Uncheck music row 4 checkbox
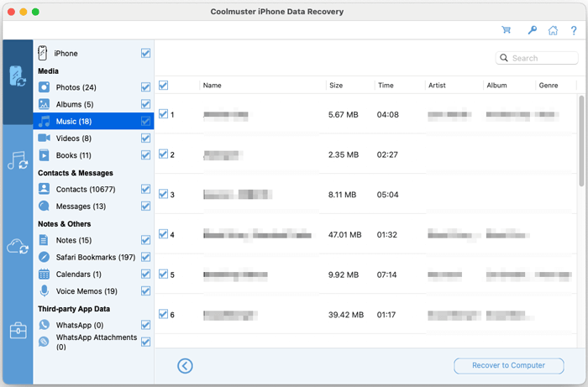The height and width of the screenshot is (387, 588). (x=163, y=234)
